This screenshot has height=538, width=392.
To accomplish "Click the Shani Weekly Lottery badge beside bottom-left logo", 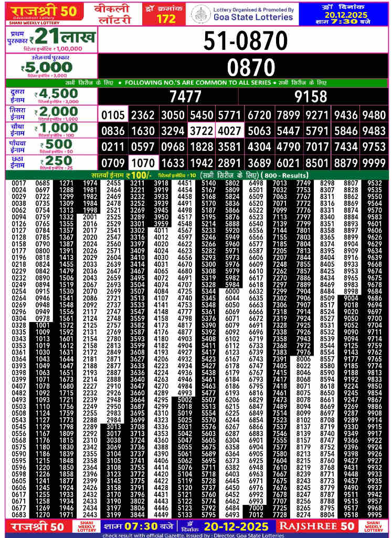I will point(86,526).
